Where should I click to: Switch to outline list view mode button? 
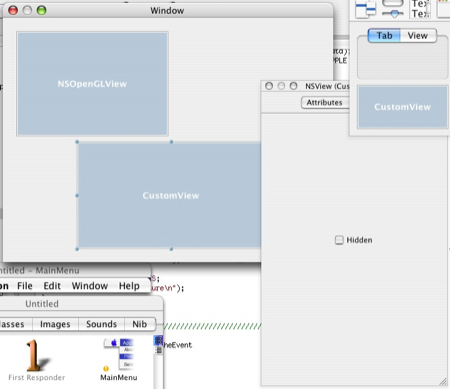click(159, 350)
